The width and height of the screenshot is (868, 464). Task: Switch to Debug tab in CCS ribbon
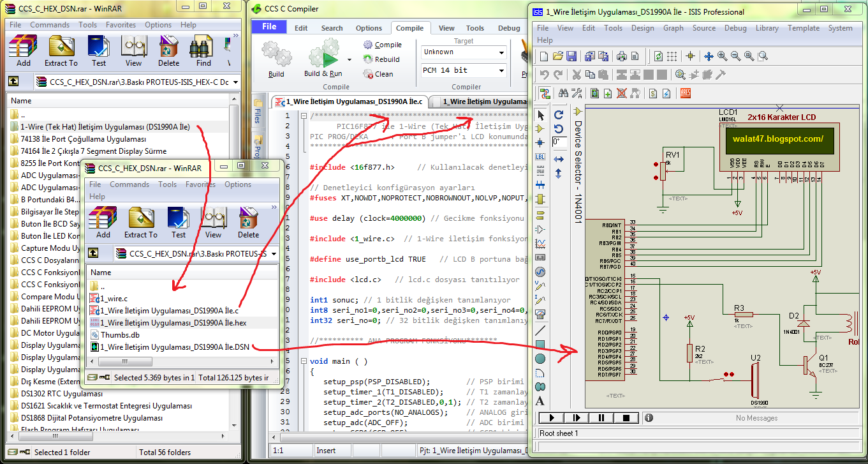coord(509,28)
